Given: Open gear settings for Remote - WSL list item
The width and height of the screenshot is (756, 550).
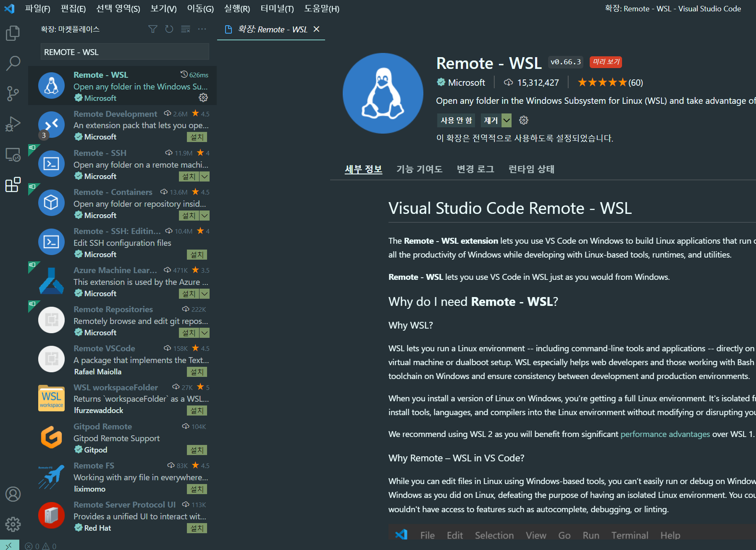Looking at the screenshot, I should click(x=203, y=97).
